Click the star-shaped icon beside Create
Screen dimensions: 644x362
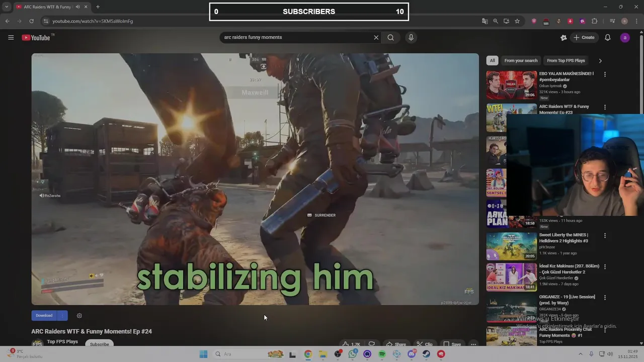(563, 38)
